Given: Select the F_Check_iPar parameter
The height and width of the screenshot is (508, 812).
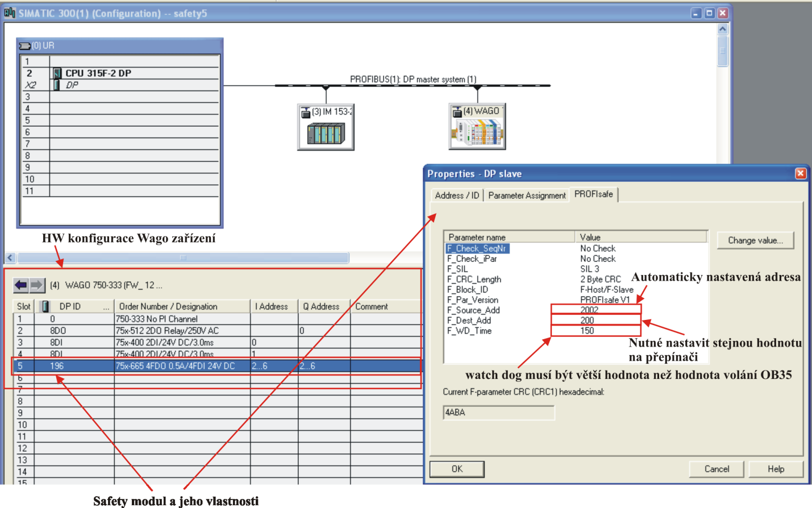Looking at the screenshot, I should [472, 259].
